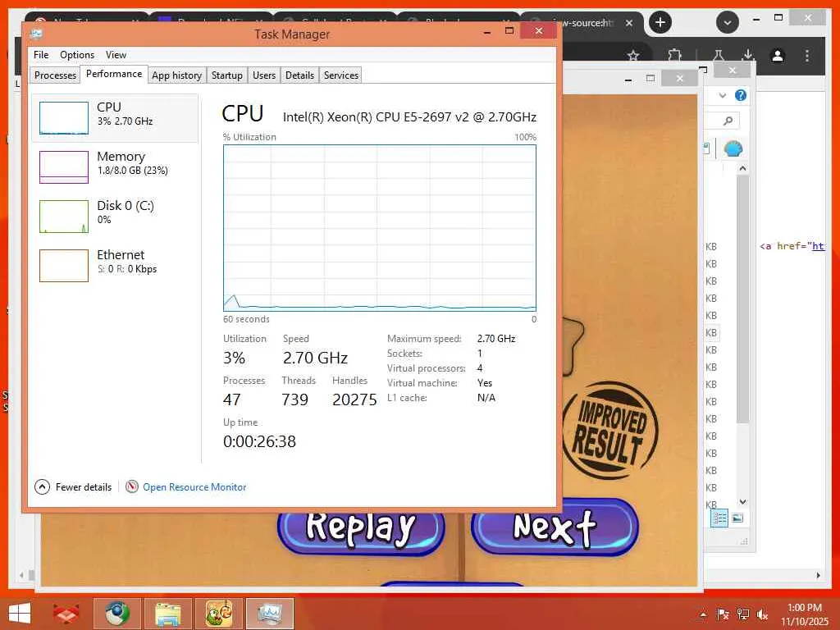Open Chrome tab search dropdown
The image size is (840, 630).
[728, 23]
